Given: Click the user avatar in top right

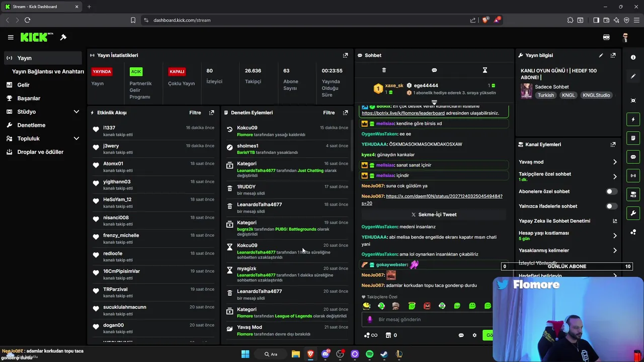Looking at the screenshot, I should click(x=625, y=37).
